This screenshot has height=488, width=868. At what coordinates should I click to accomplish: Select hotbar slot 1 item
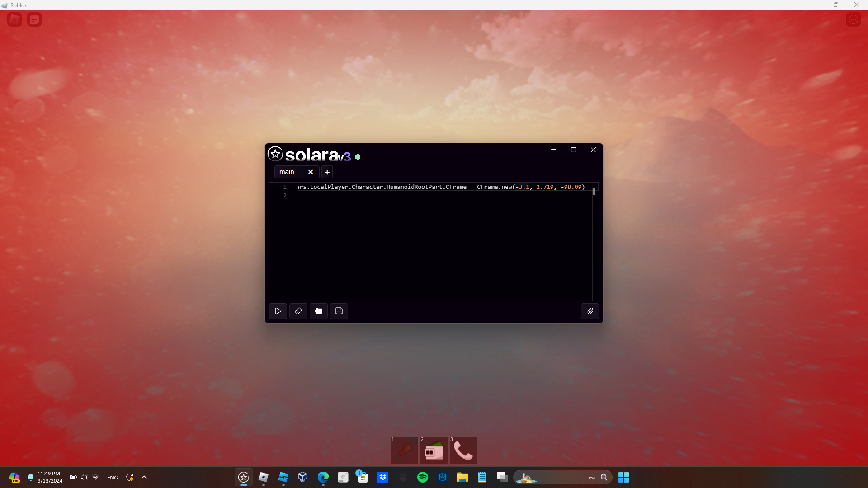[405, 450]
